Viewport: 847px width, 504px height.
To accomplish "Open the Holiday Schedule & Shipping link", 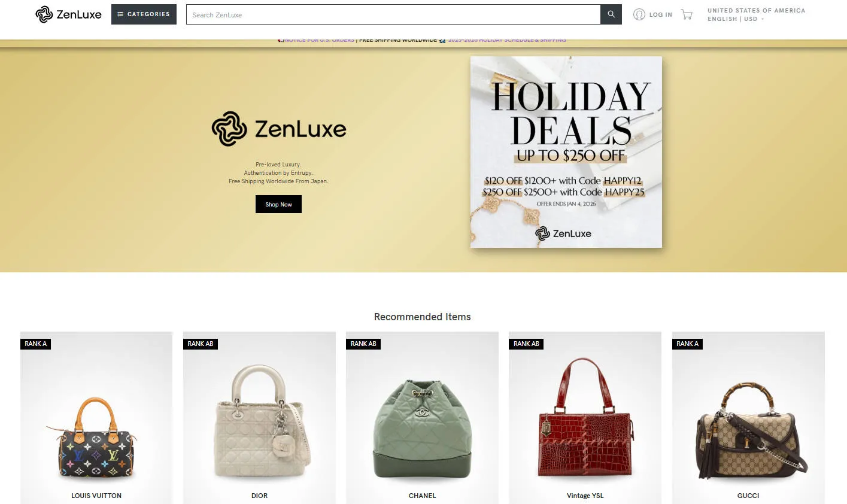I will coord(506,40).
